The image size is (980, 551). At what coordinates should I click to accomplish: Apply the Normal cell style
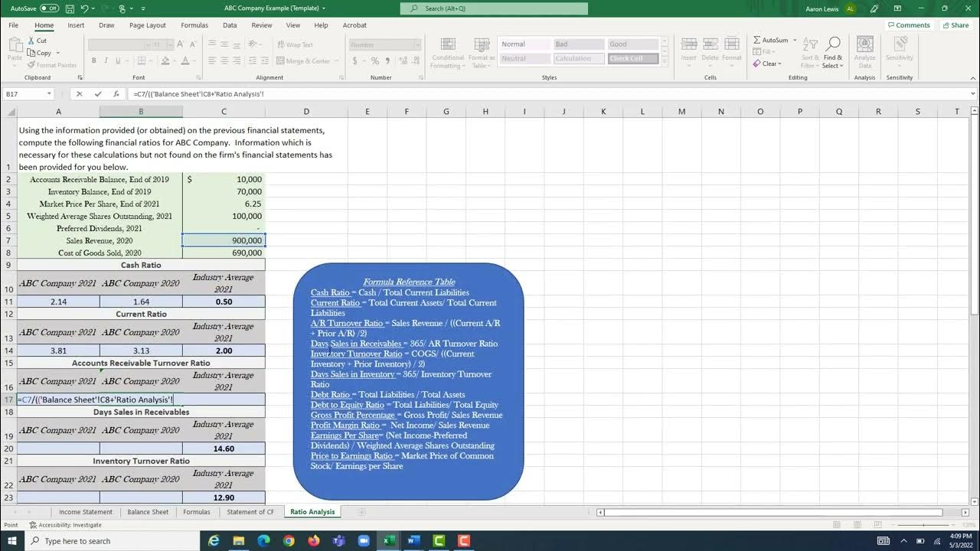[524, 44]
